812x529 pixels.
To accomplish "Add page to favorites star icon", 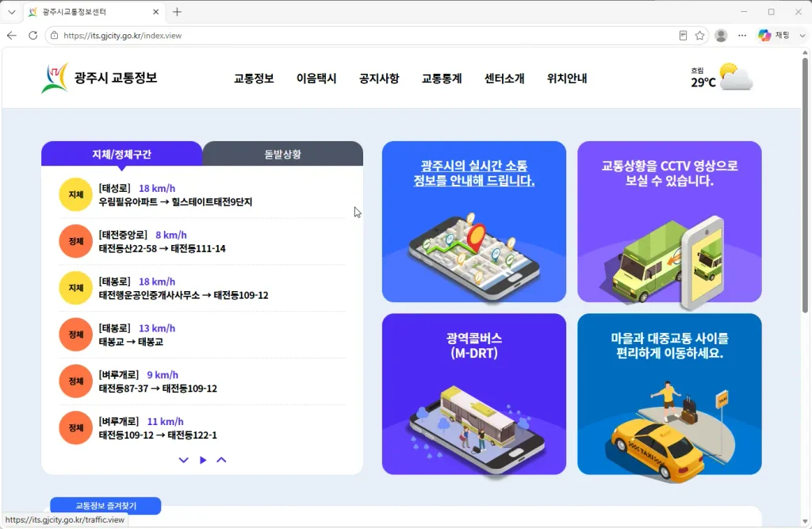I will (x=699, y=35).
